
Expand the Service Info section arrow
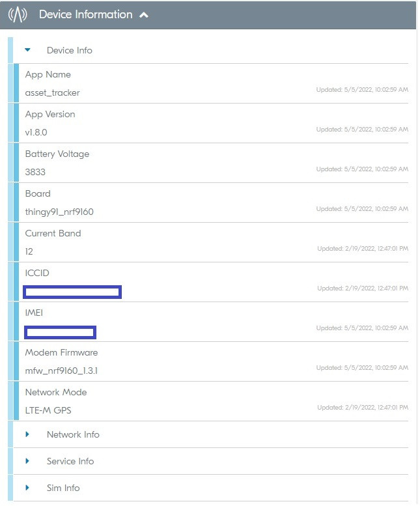click(x=28, y=461)
